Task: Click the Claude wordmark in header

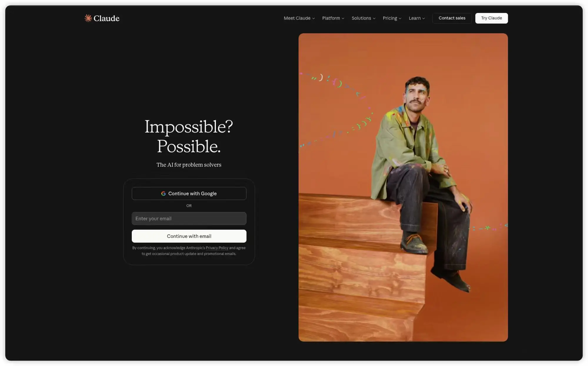Action: coord(106,18)
